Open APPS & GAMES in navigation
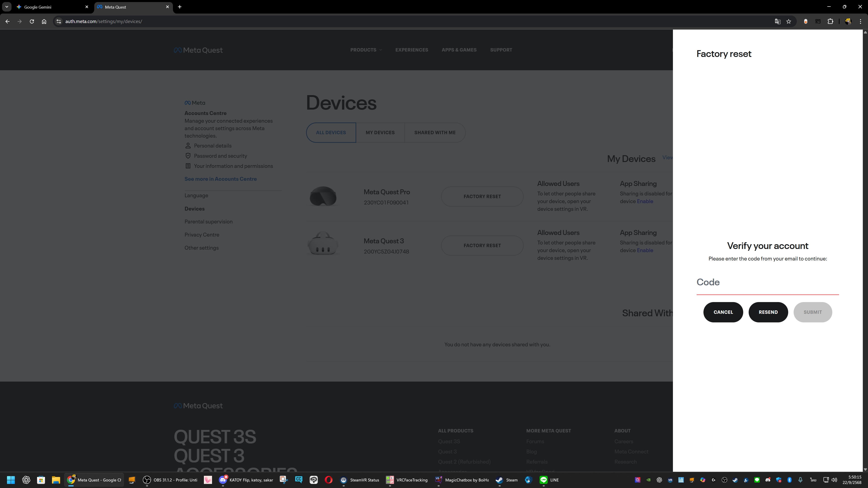 click(459, 50)
